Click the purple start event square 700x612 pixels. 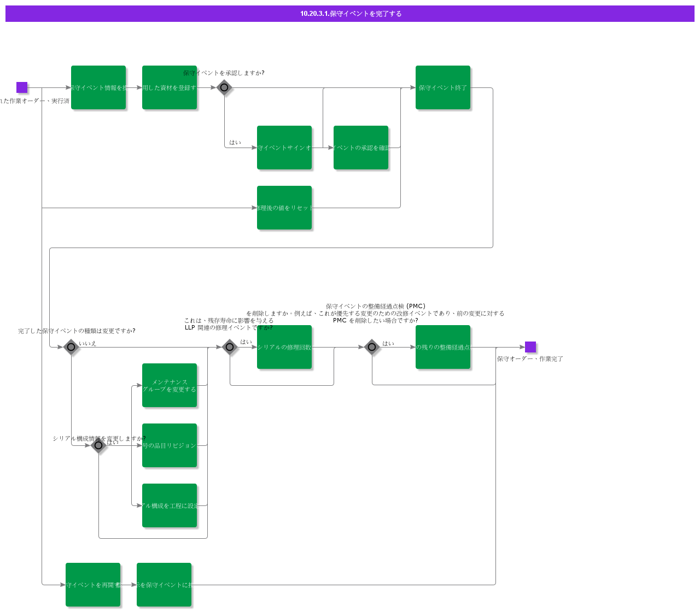coord(22,87)
